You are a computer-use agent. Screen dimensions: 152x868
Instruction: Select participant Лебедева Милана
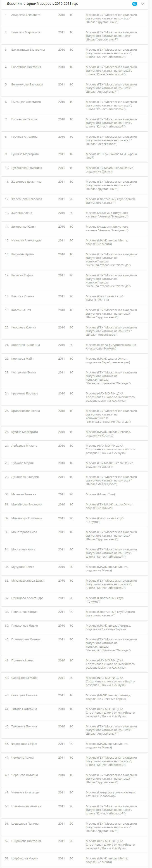tap(24, 446)
